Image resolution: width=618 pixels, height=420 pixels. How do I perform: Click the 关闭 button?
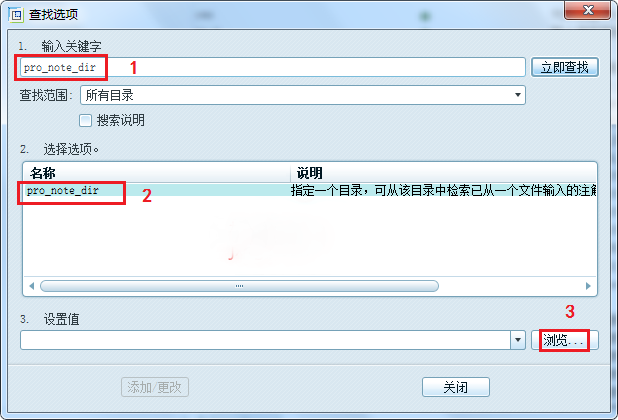(x=456, y=387)
